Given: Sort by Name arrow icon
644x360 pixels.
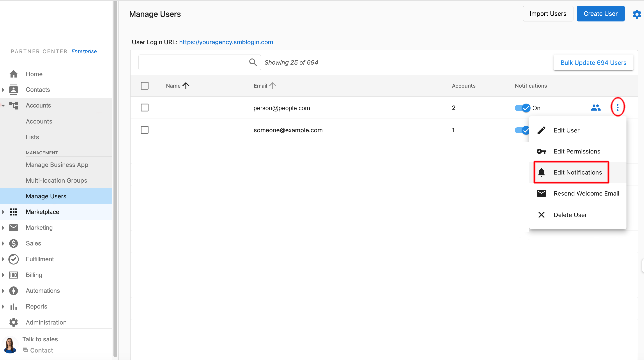Looking at the screenshot, I should click(186, 86).
